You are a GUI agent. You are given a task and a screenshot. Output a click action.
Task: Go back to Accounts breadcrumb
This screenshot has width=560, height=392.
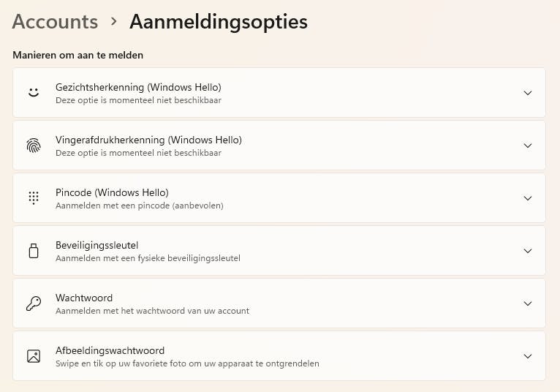point(55,22)
